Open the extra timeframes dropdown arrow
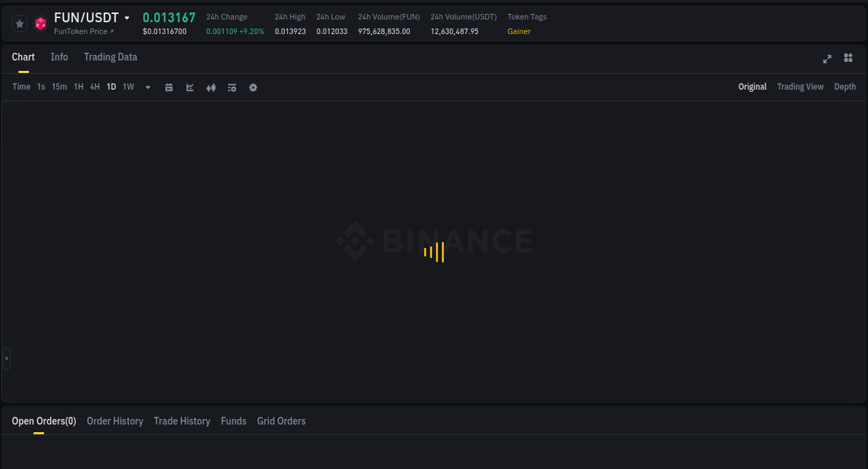The height and width of the screenshot is (469, 868). (147, 88)
